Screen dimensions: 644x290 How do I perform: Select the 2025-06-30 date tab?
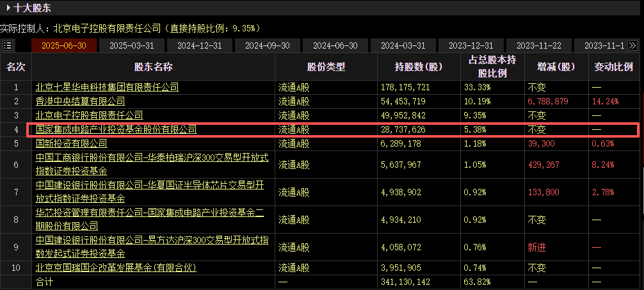(64, 45)
